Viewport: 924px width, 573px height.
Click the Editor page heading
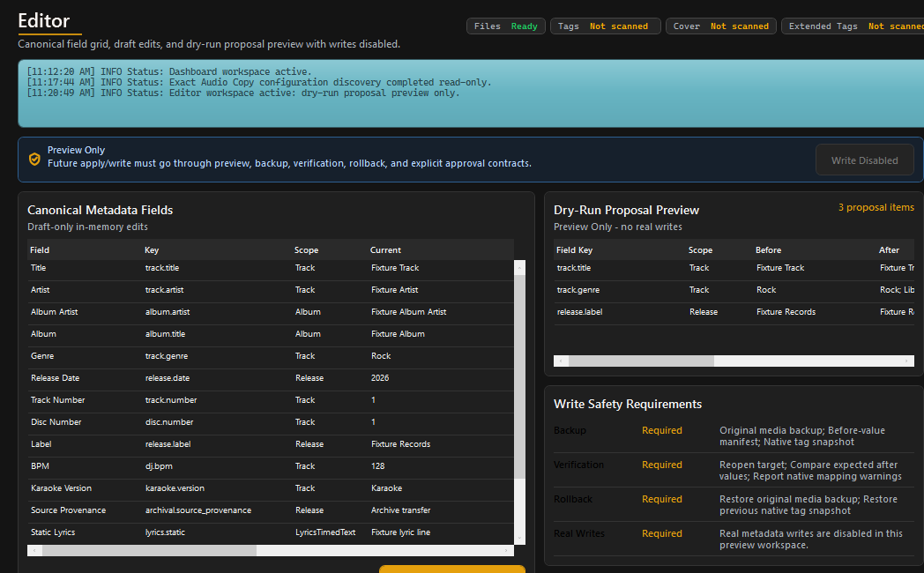pos(43,21)
